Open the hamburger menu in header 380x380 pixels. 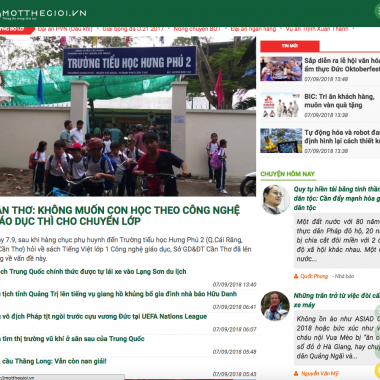(377, 12)
